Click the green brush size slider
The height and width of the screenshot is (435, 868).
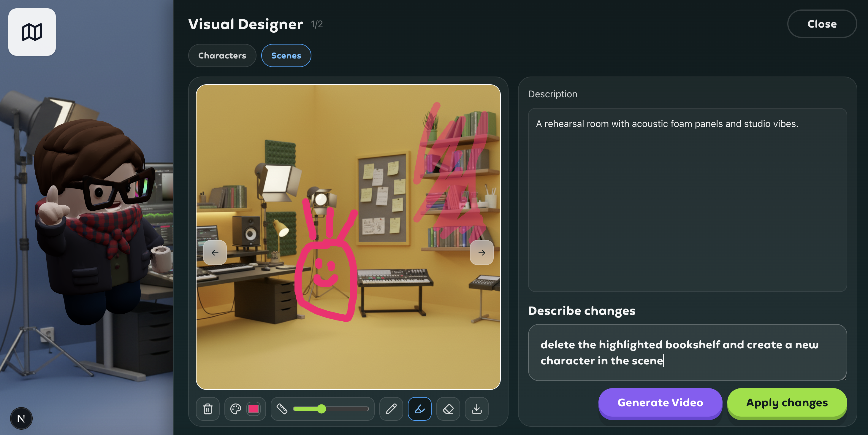pyautogui.click(x=321, y=409)
